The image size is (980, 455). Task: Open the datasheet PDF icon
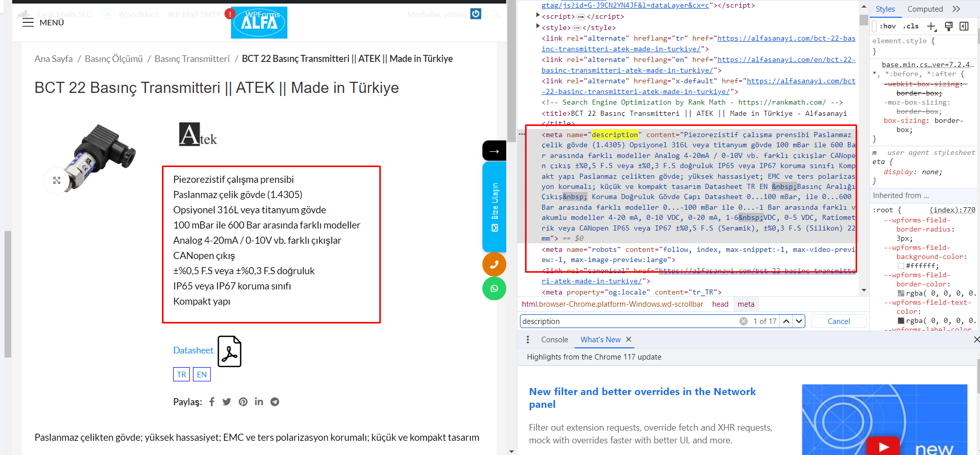point(230,351)
